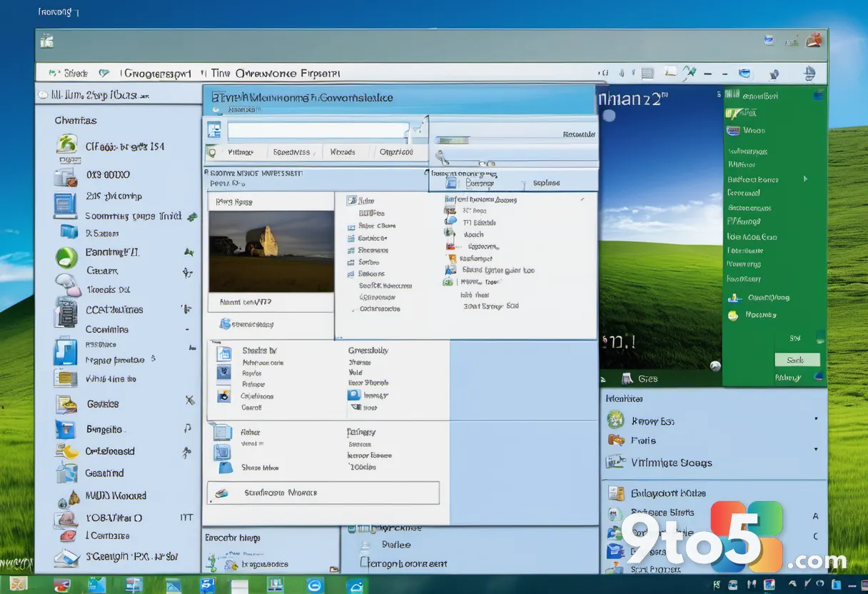868x594 pixels.
Task: Click the green icon beside "Reow Ess"
Action: click(x=615, y=420)
